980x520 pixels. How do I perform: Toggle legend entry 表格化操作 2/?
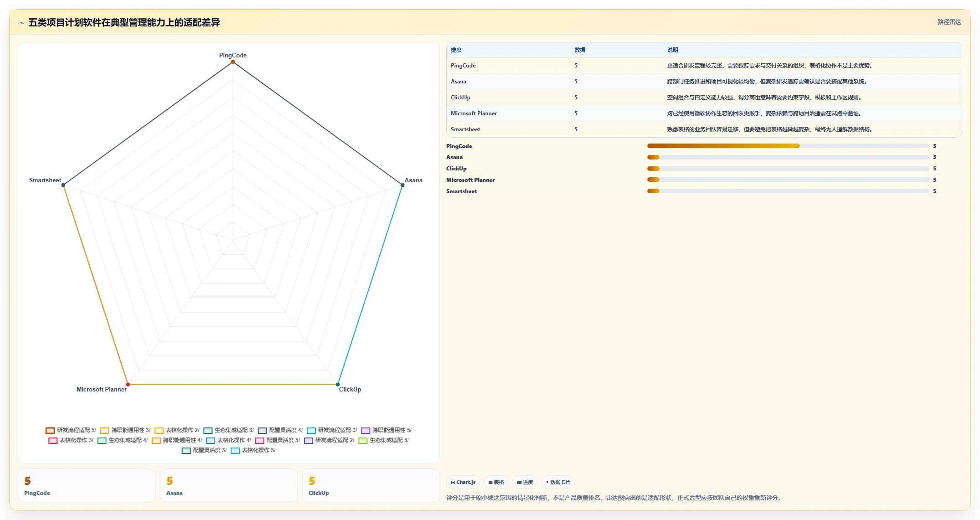click(176, 430)
